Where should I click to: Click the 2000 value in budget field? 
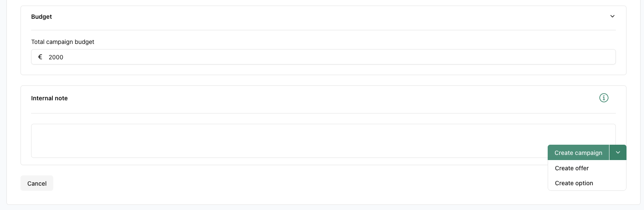(x=56, y=57)
